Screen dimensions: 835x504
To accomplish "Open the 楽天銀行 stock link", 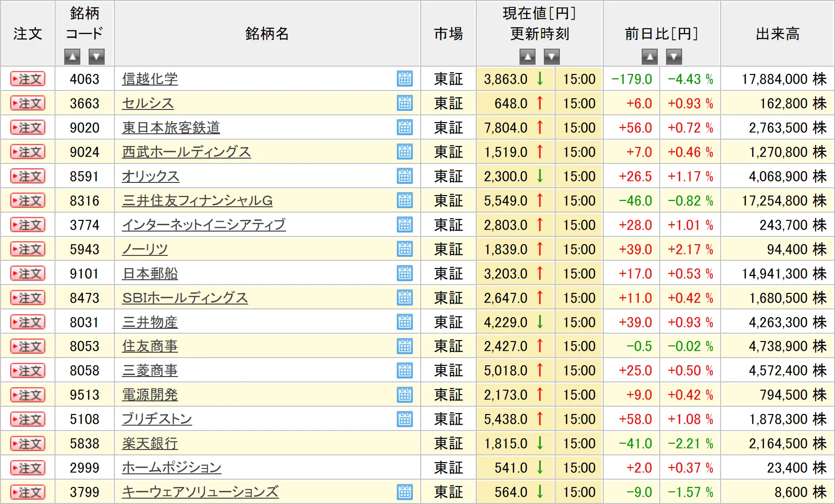I will coord(150,444).
